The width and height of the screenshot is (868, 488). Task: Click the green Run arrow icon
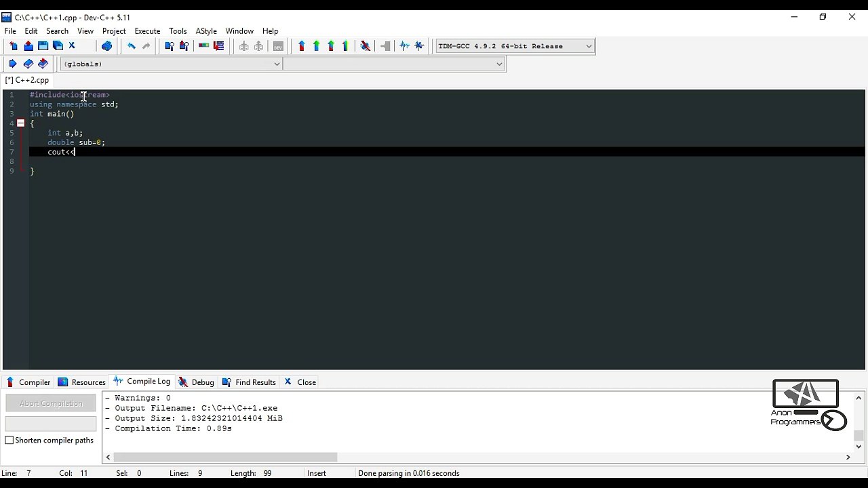[316, 46]
